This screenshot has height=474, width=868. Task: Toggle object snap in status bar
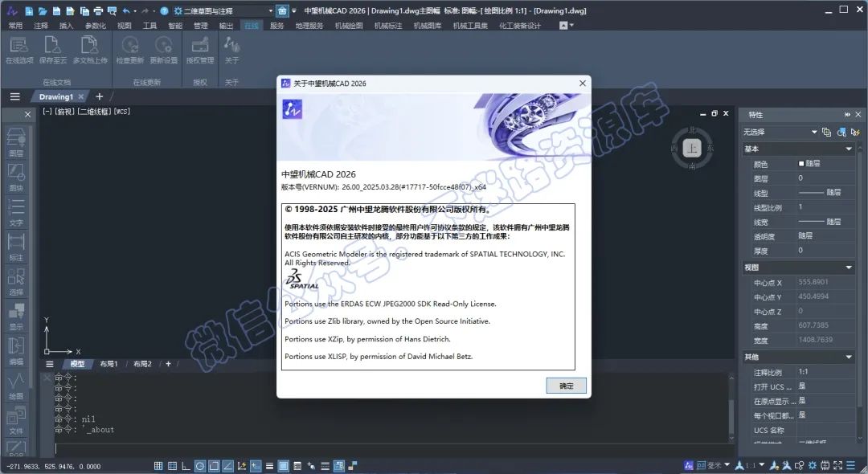pyautogui.click(x=214, y=466)
